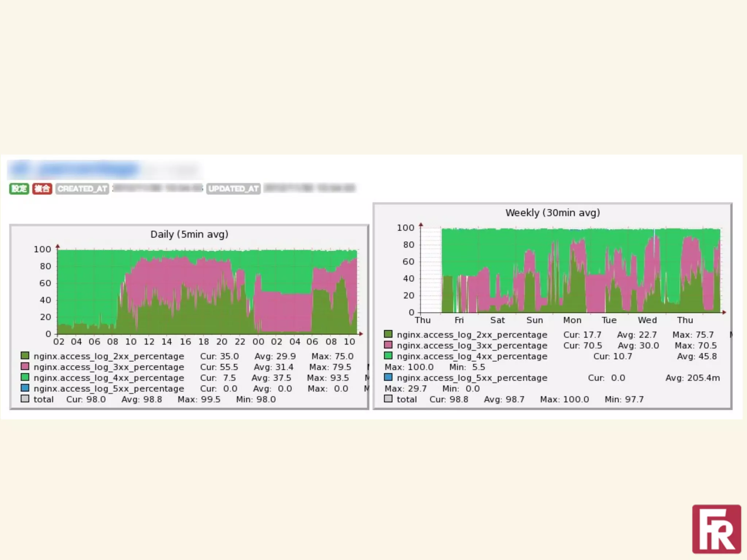
Task: Click Daily graph 4xx green legend swatch
Action: tap(25, 377)
